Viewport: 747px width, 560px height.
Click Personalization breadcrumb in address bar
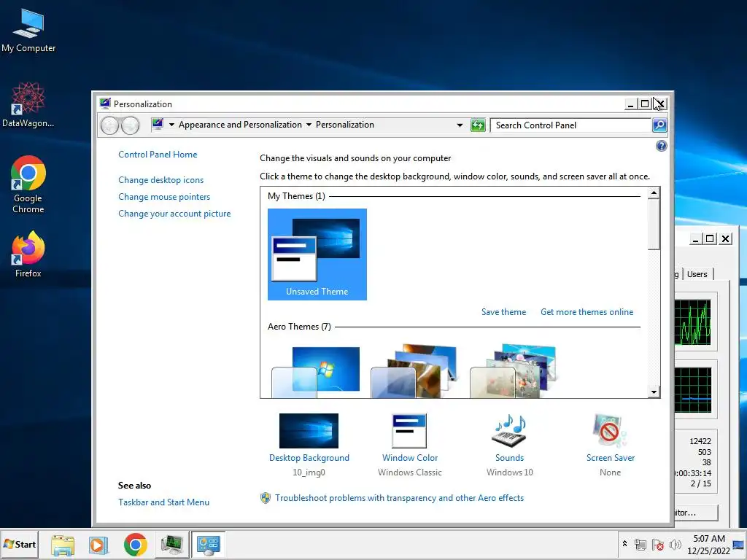click(345, 125)
